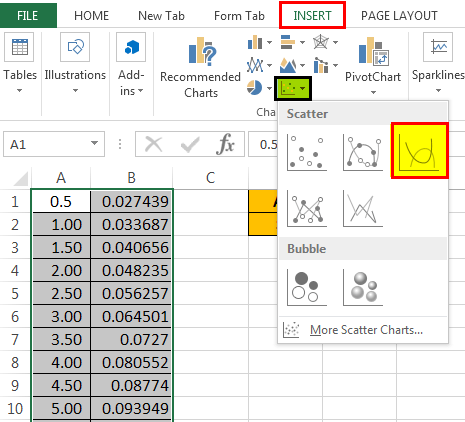Open the Name Box dropdown
This screenshot has width=465, height=422.
tap(94, 143)
